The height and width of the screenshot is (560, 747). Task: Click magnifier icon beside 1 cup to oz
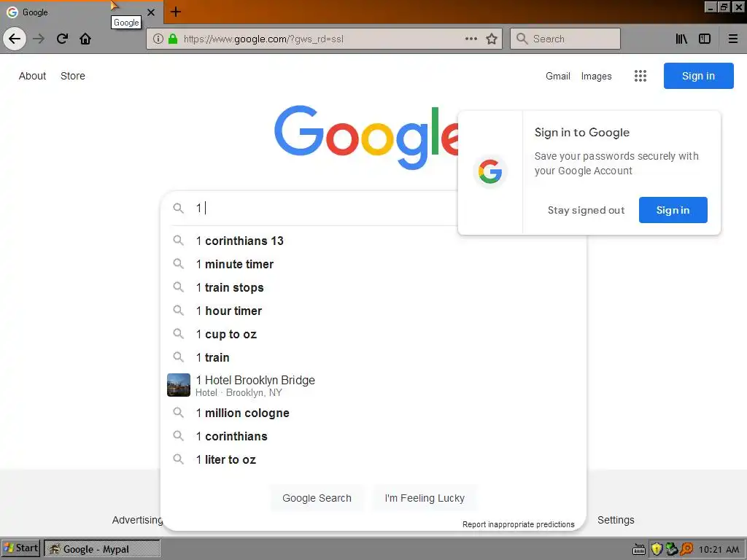(x=178, y=334)
